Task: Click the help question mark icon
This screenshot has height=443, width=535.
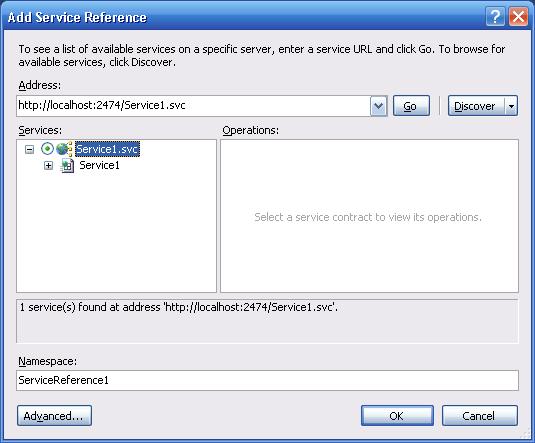Action: [x=495, y=16]
